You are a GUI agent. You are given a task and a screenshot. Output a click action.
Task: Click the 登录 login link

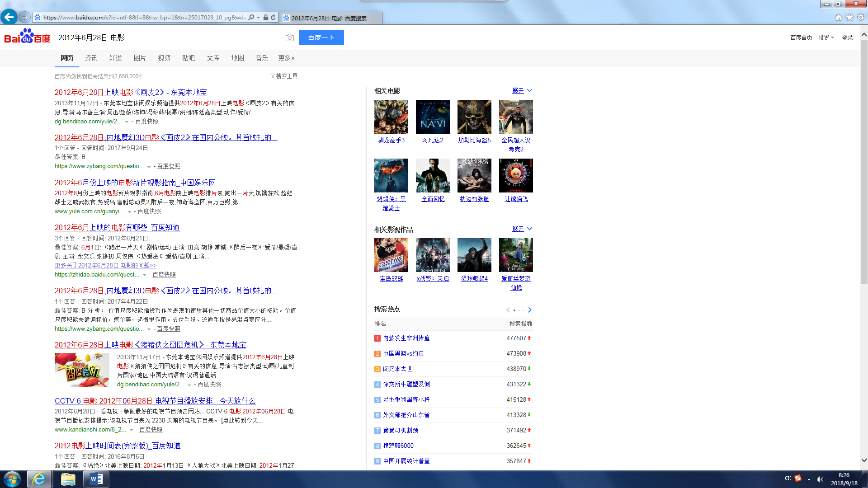point(847,38)
